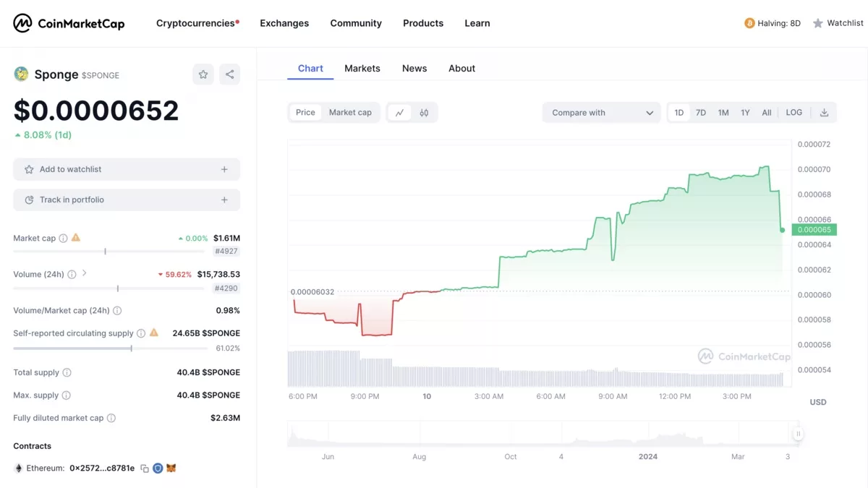Expand the Volume (24h) chevron

click(84, 273)
